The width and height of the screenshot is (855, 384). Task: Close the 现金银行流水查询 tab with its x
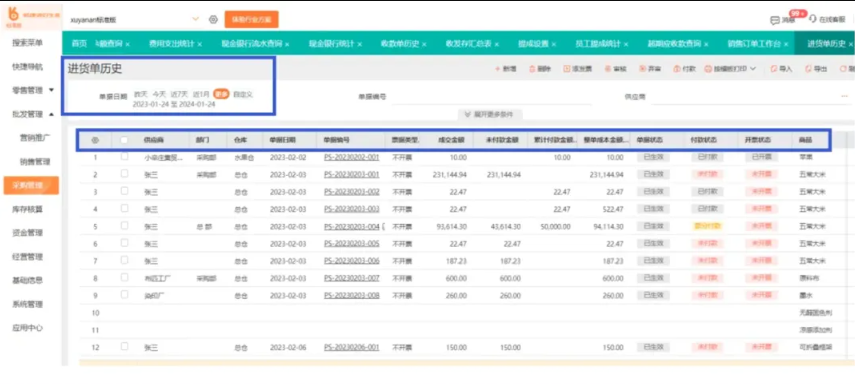coord(287,44)
